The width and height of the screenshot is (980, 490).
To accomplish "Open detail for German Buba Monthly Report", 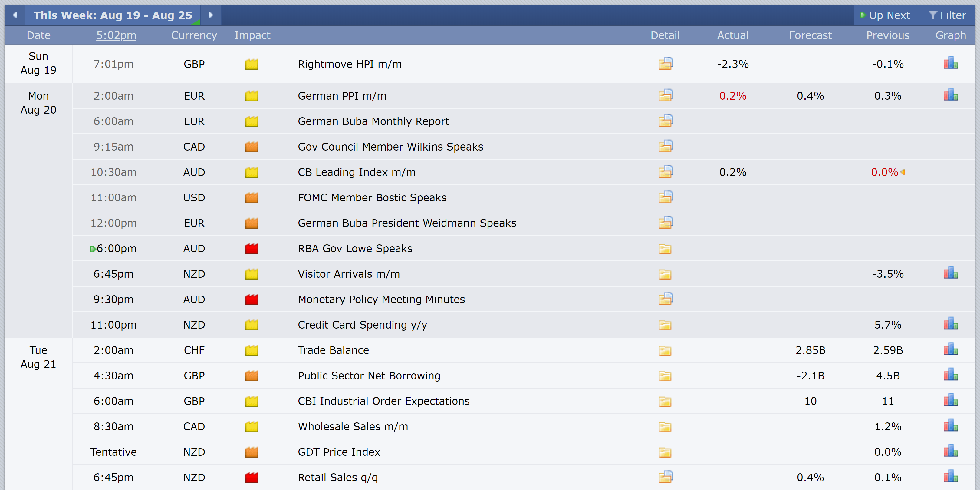I will coord(665,121).
